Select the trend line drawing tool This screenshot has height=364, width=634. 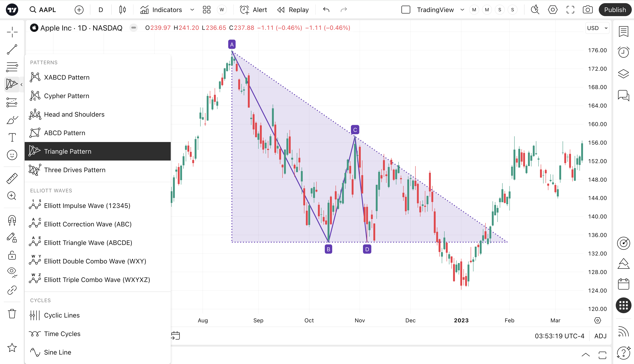(x=12, y=49)
